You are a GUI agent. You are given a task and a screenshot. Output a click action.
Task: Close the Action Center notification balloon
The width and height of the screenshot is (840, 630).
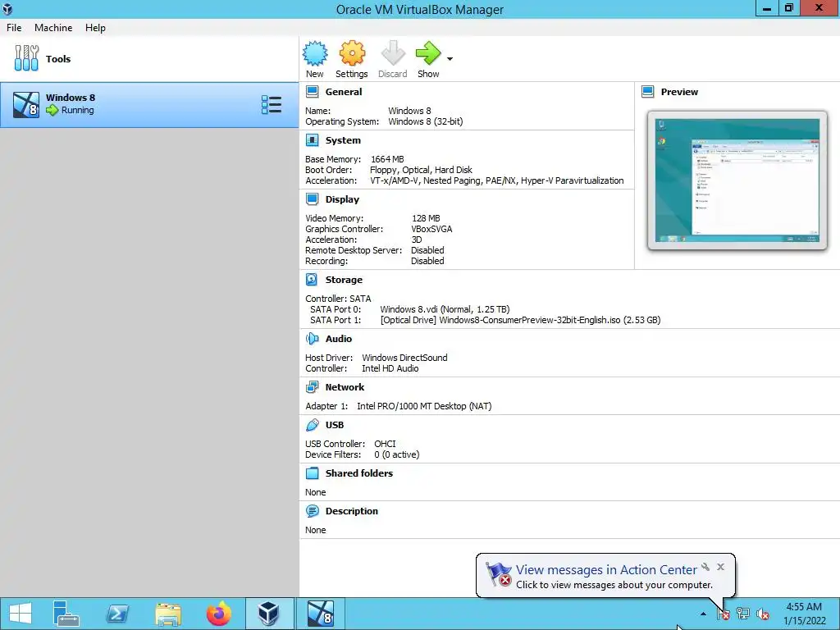(720, 567)
